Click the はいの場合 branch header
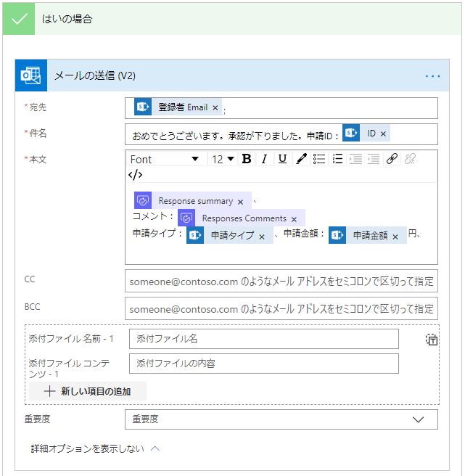The width and height of the screenshot is (465, 476). point(232,19)
